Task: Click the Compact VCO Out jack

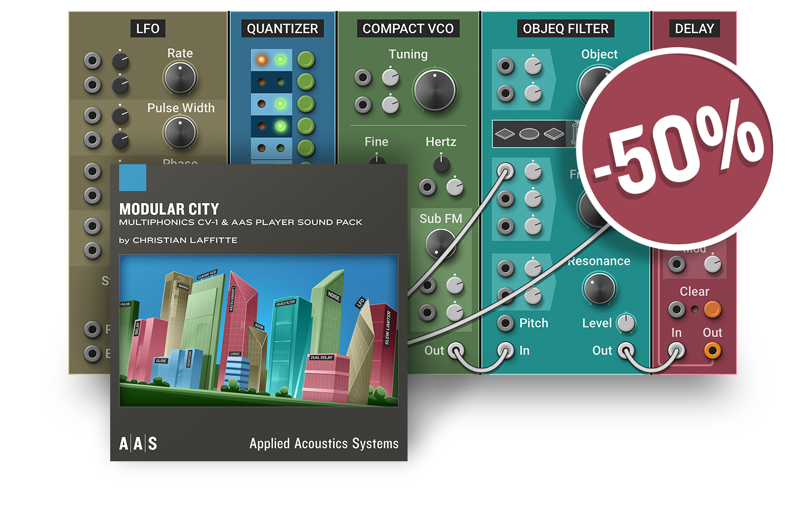Action: tap(455, 350)
